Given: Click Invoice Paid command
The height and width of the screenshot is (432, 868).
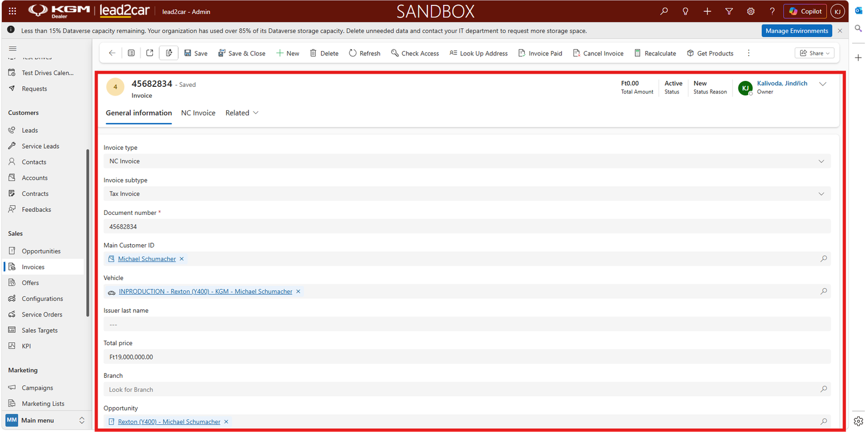Looking at the screenshot, I should pos(540,53).
